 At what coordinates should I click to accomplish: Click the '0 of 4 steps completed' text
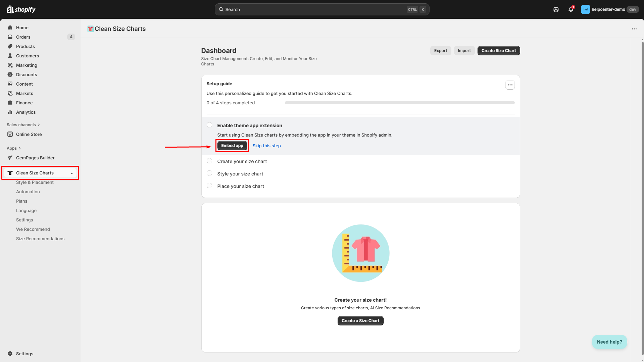[x=231, y=103]
